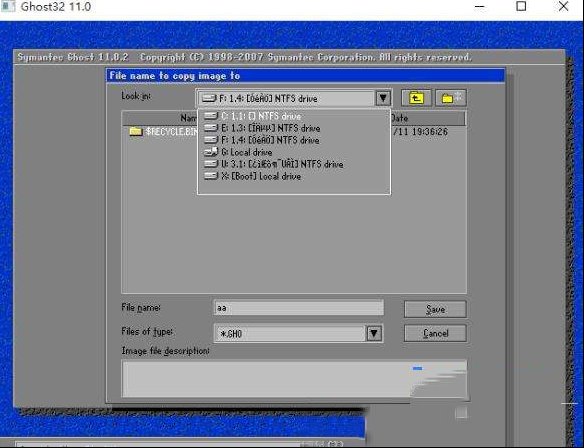Click the drive icon beside G: Local drive

pyautogui.click(x=211, y=152)
